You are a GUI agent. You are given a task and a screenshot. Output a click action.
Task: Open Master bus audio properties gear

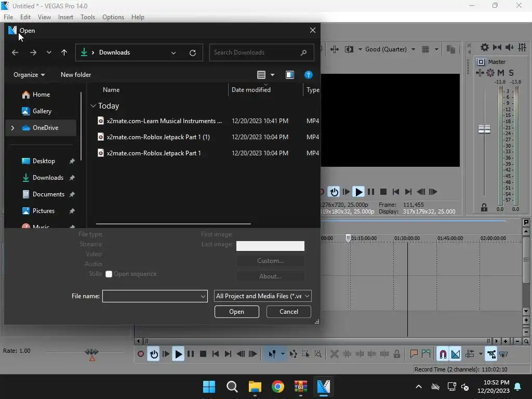(x=485, y=47)
